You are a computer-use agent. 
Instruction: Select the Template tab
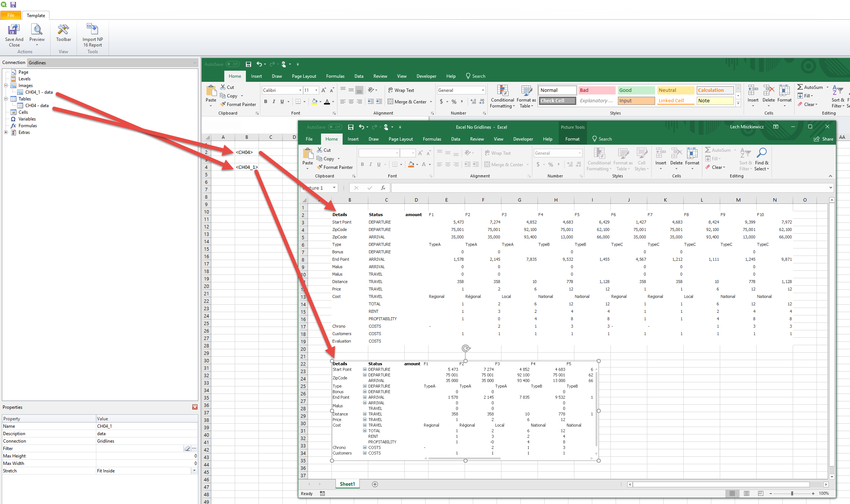[36, 15]
